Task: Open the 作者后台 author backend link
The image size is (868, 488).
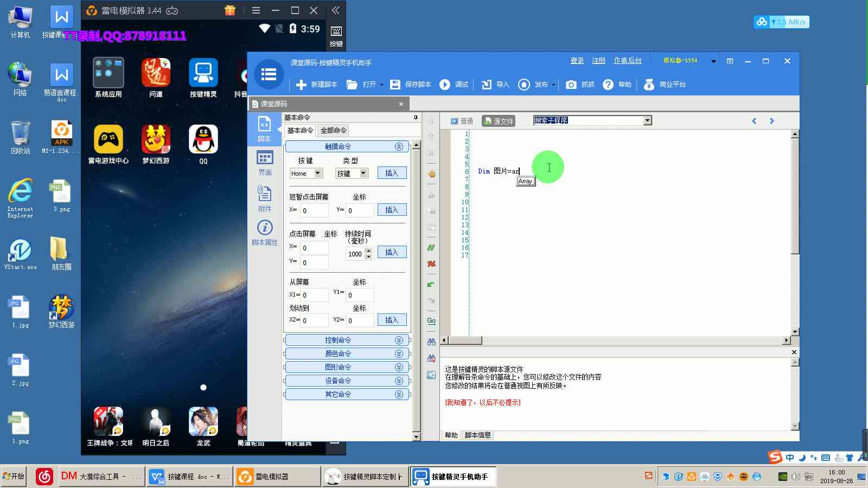Action: tap(627, 61)
